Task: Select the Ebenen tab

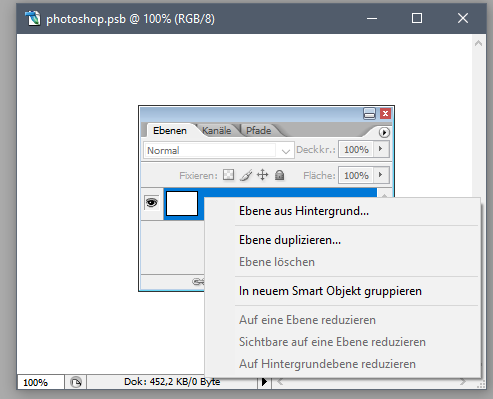Action: click(x=170, y=130)
